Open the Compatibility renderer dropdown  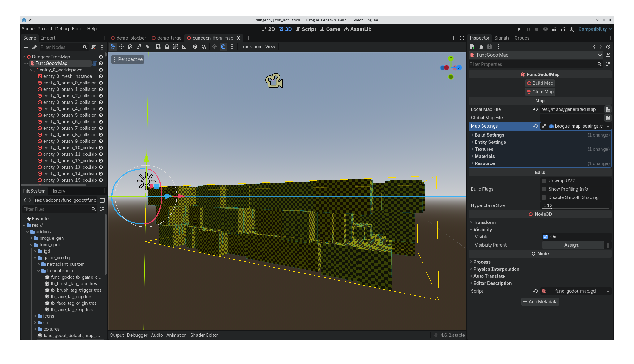tap(595, 29)
